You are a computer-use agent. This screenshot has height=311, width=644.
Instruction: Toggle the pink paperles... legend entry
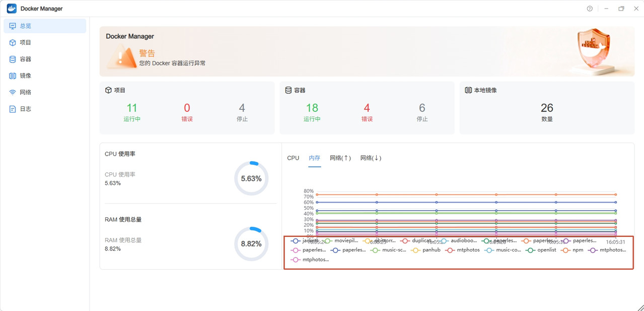[x=308, y=250]
